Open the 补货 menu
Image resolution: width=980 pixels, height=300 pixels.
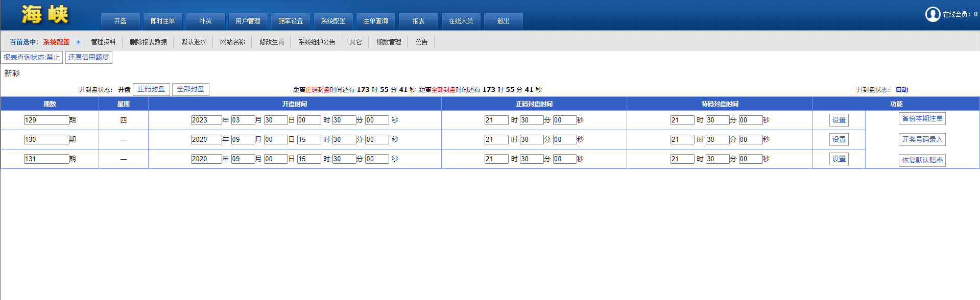205,21
